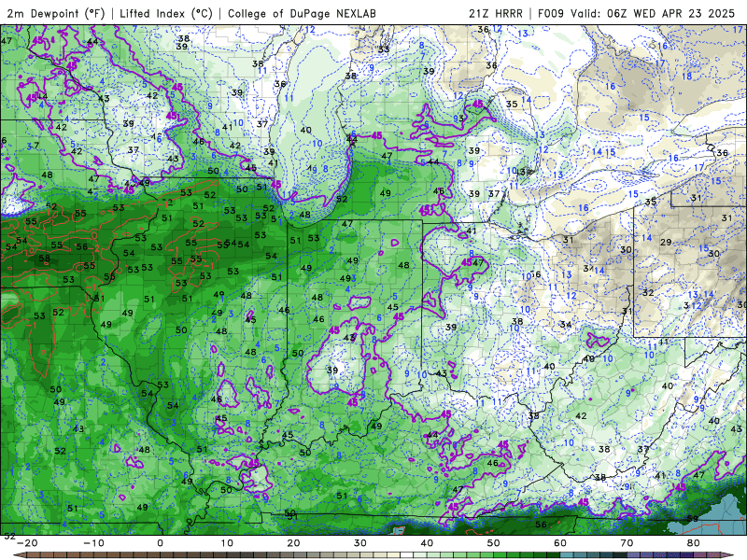
Task: Click the -10 label on the color scale
Action: coord(93,543)
